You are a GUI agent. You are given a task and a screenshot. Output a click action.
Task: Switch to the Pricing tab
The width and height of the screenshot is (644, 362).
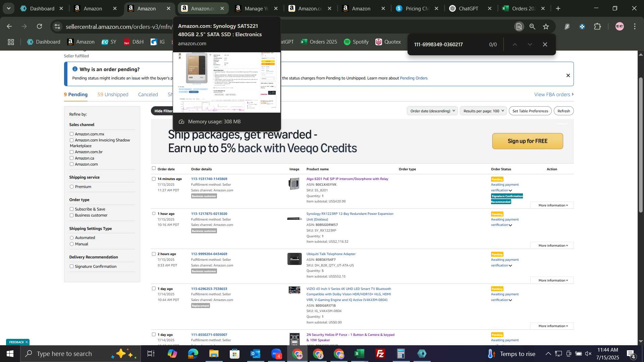coord(417,8)
